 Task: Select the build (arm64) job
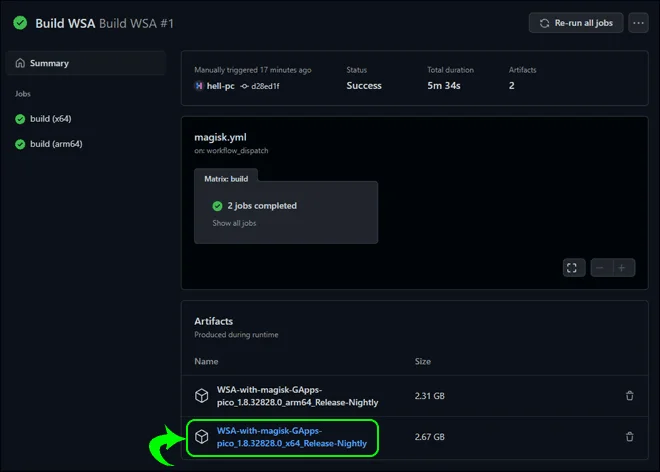pyautogui.click(x=56, y=144)
